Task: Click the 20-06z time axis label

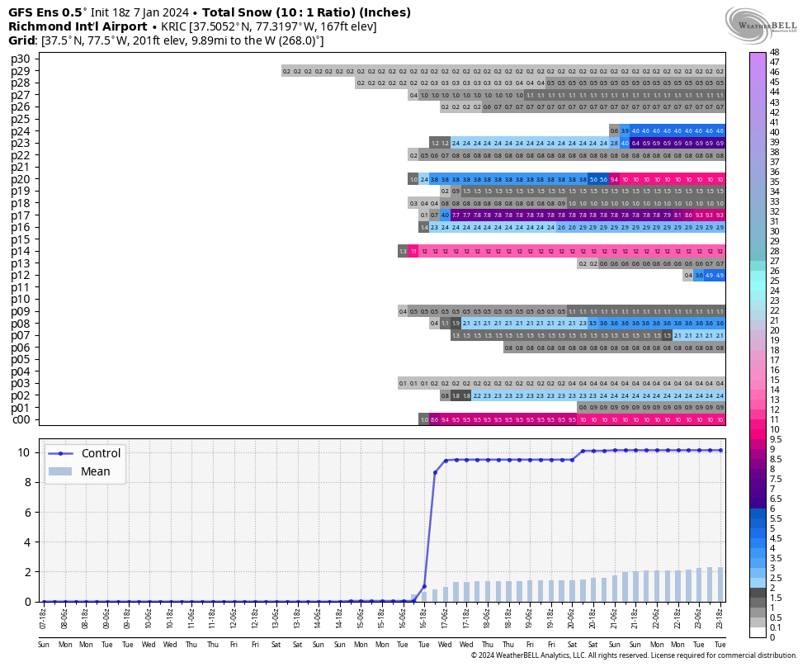Action: [572, 619]
